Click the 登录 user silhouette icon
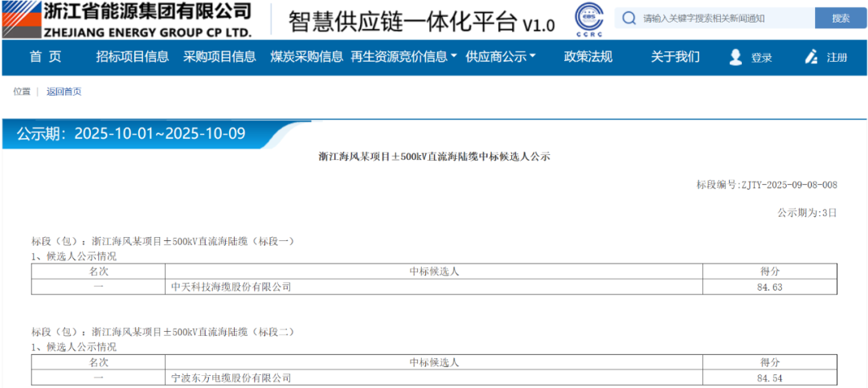Viewport: 868px width, 388px height. pyautogui.click(x=735, y=57)
